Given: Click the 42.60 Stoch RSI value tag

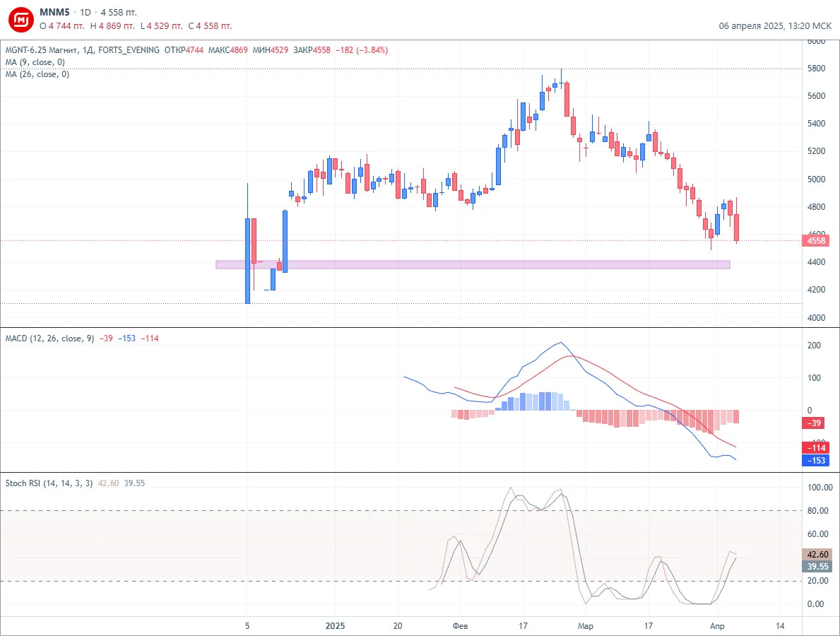Looking at the screenshot, I should (x=817, y=555).
